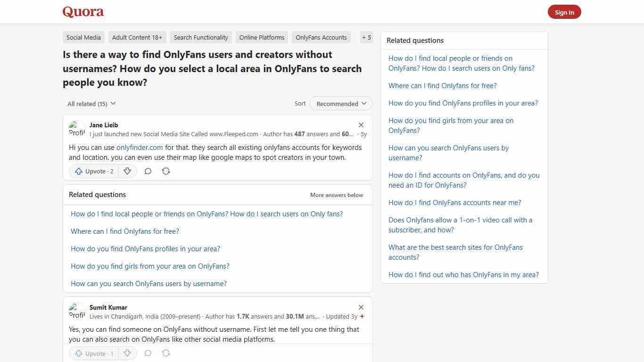This screenshot has width=644, height=362.
Task: Expand the All related (15) filter
Action: [x=91, y=103]
